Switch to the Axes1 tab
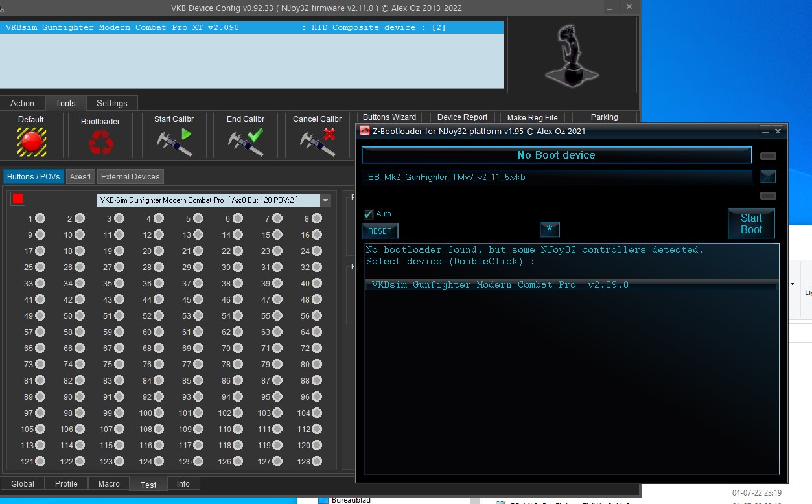The width and height of the screenshot is (812, 504). tap(81, 176)
